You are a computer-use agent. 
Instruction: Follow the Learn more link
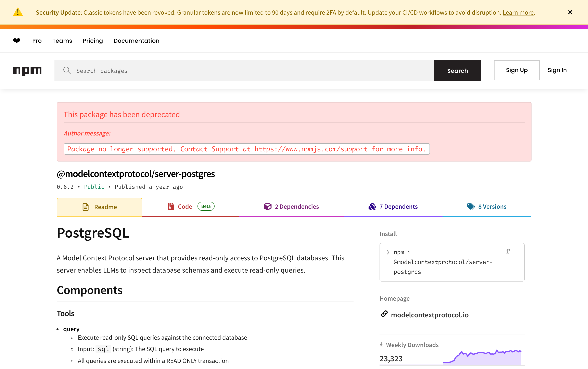(518, 12)
